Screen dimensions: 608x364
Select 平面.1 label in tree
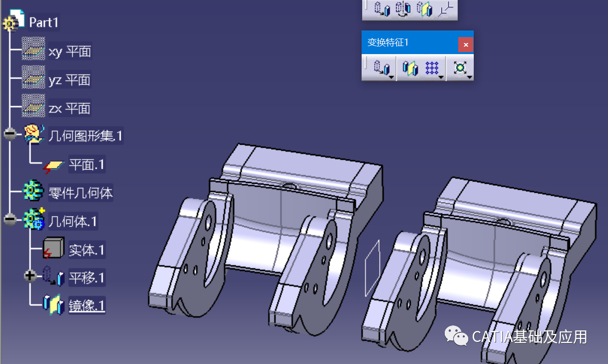[x=87, y=164]
